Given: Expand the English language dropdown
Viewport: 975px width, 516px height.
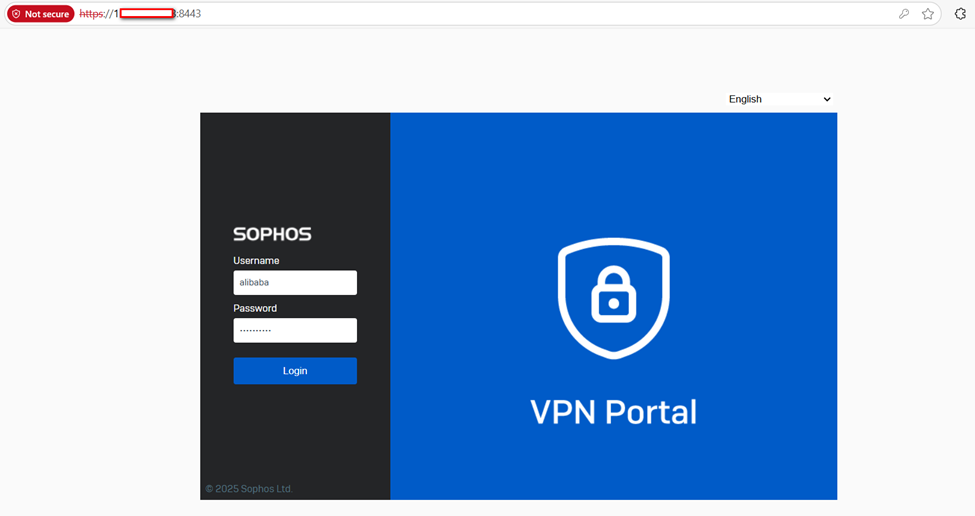Looking at the screenshot, I should click(x=779, y=99).
